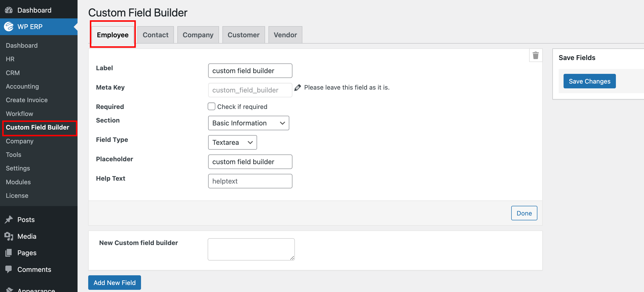
Task: Open the WP ERP submenu Dashboard link
Action: 22,46
